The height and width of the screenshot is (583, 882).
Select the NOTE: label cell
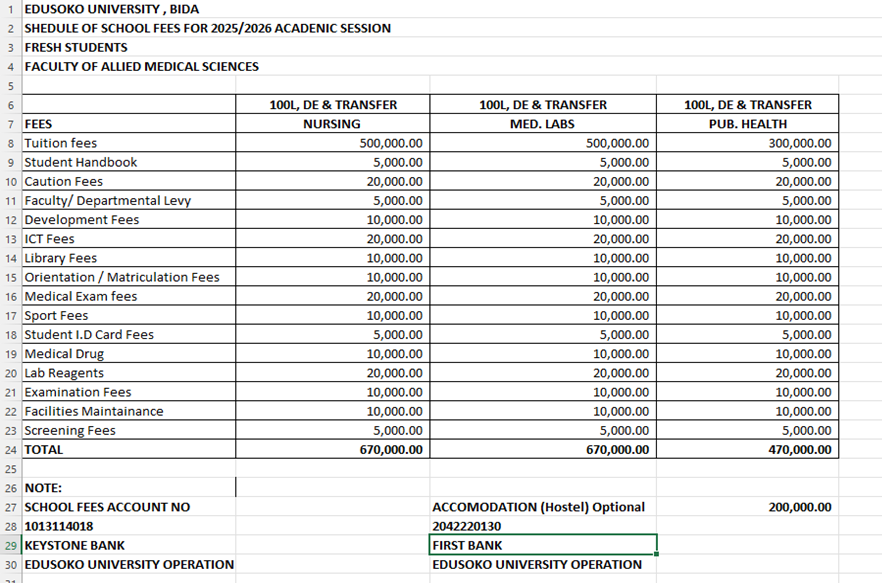(43, 488)
